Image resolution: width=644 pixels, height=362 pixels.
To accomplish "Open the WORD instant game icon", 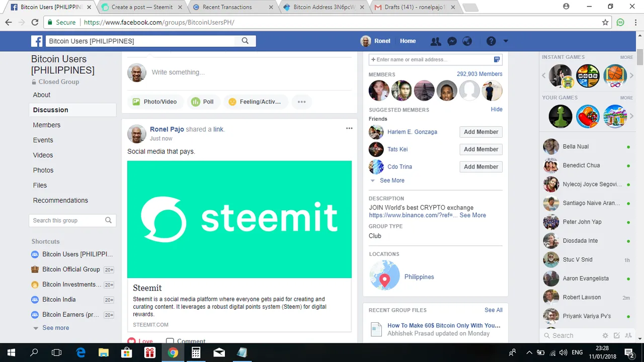I will point(588,76).
